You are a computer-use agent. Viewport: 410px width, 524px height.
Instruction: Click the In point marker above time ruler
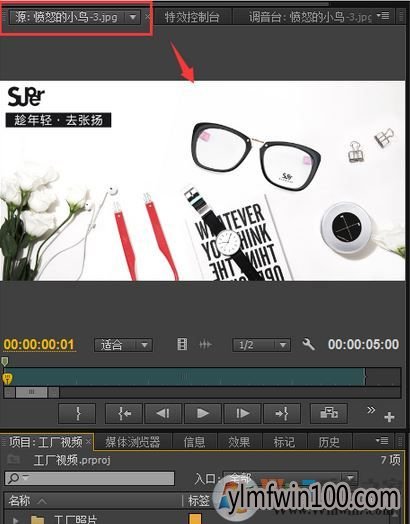click(5, 361)
